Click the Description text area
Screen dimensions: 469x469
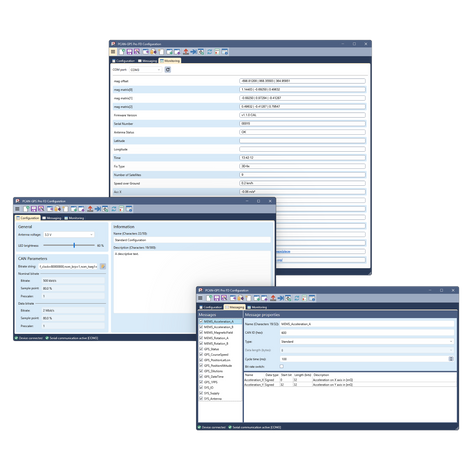pyautogui.click(x=192, y=282)
